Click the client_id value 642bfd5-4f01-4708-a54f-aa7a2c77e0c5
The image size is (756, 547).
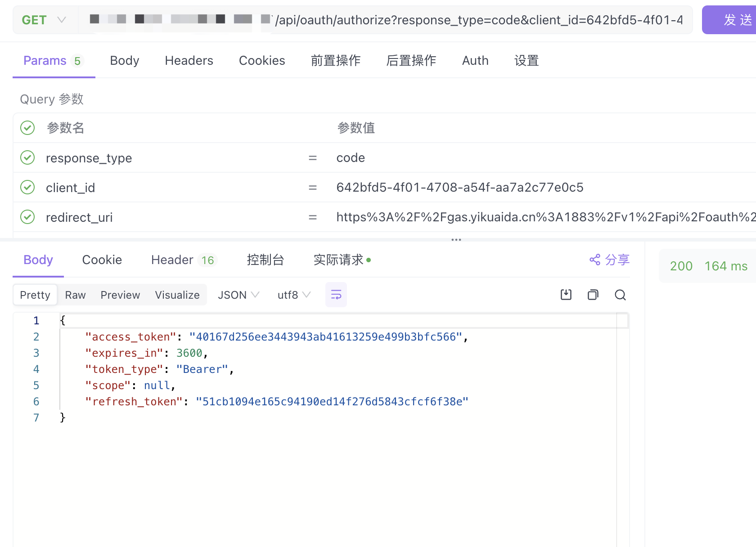tap(460, 188)
